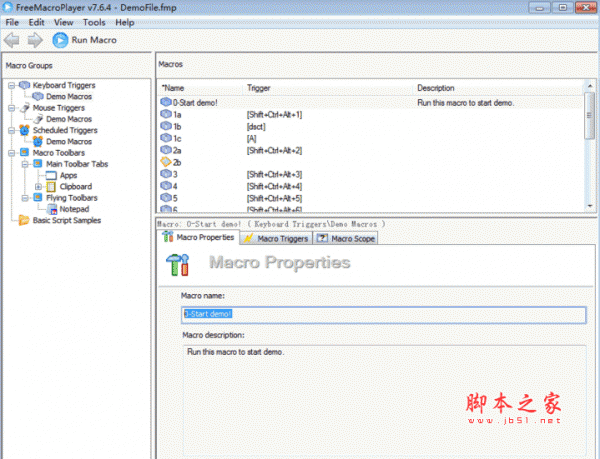Viewport: 600px width, 459px height.
Task: Switch to the Macro Triggers tab
Action: tap(276, 238)
